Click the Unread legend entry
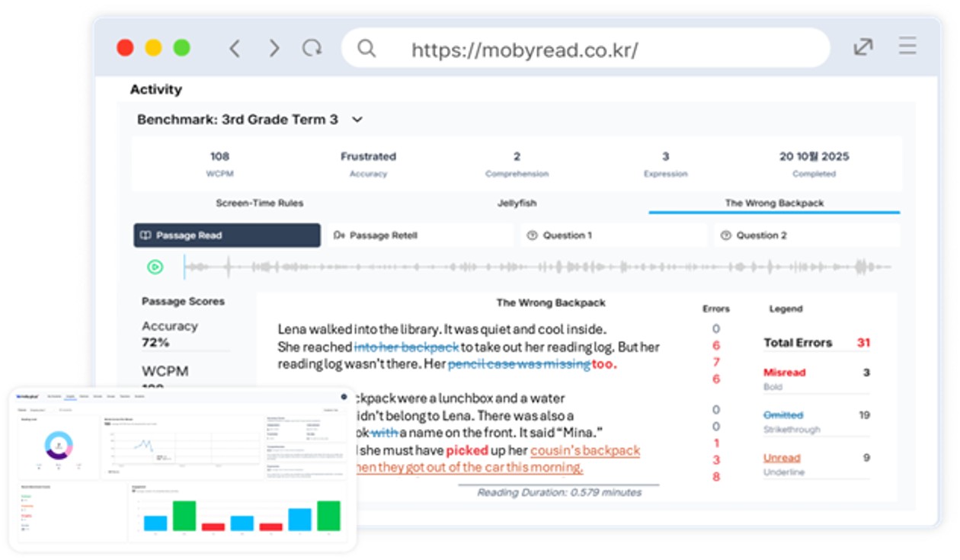 [x=782, y=458]
